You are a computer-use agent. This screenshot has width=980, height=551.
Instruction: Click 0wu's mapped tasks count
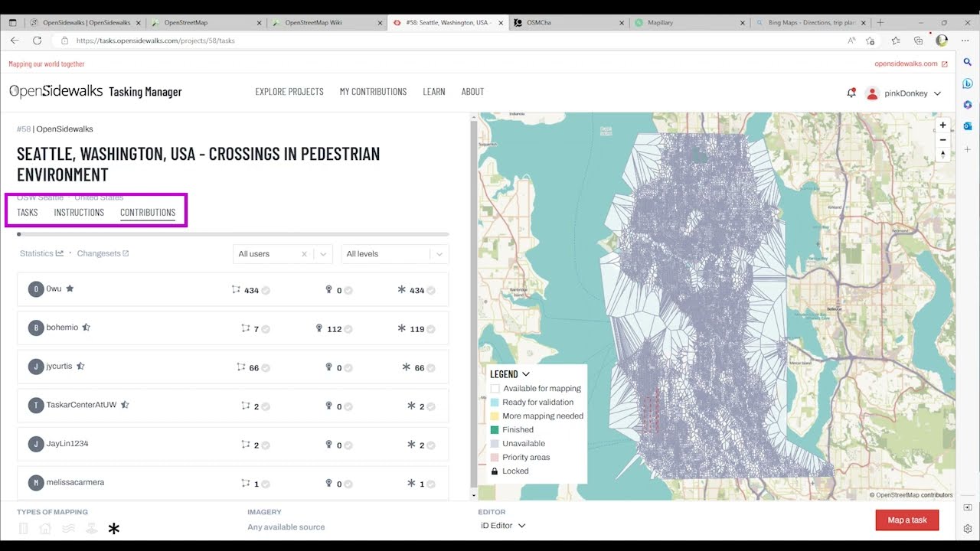click(251, 290)
